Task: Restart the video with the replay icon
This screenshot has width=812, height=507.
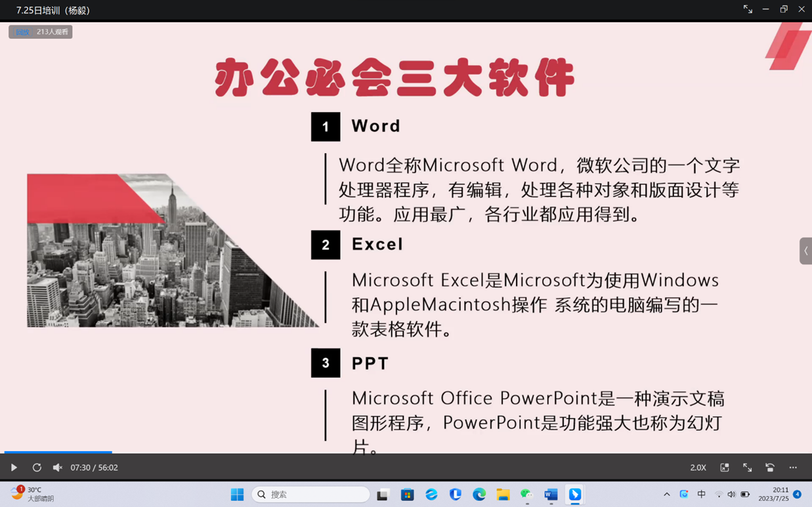Action: coord(37,468)
